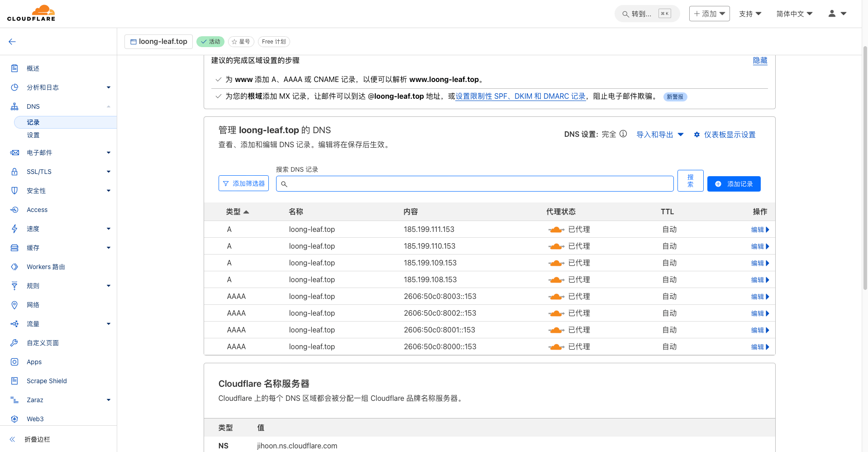Viewport: 868px width, 452px height.
Task: Select the 记录 DNS submenu item
Action: 65,122
